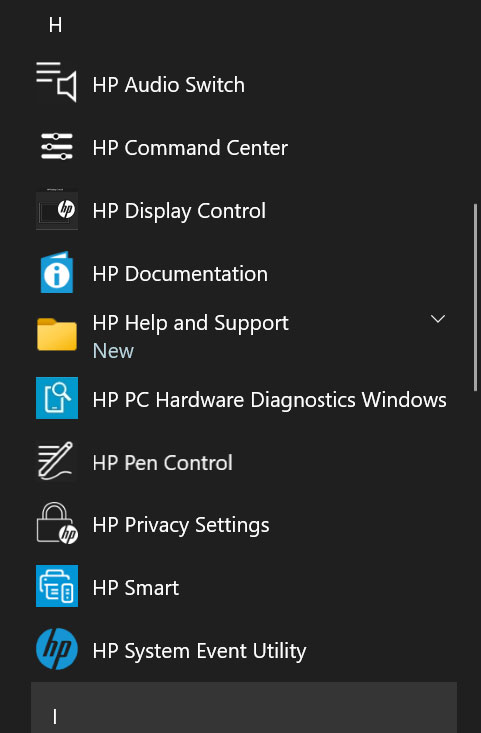Click the HP System Event Utility logo
Viewport: 481px width, 733px height.
tap(57, 649)
